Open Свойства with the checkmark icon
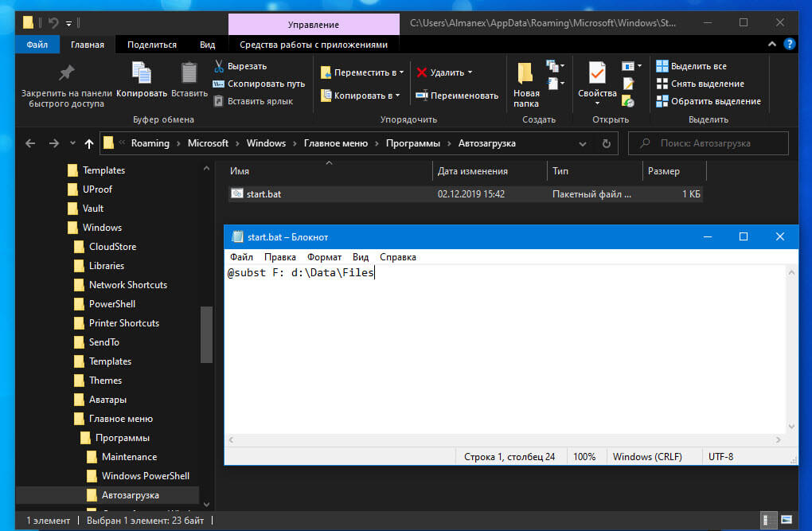The height and width of the screenshot is (531, 812). [x=597, y=73]
